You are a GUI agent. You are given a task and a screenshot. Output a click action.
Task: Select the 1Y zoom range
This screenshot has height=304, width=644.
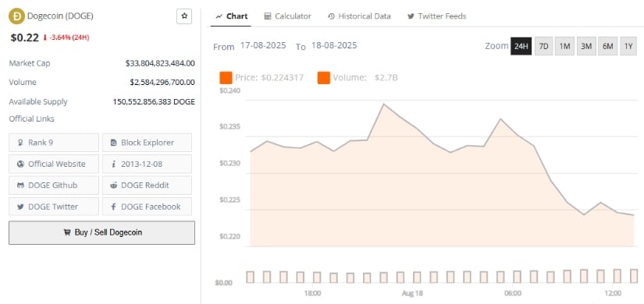tap(628, 46)
